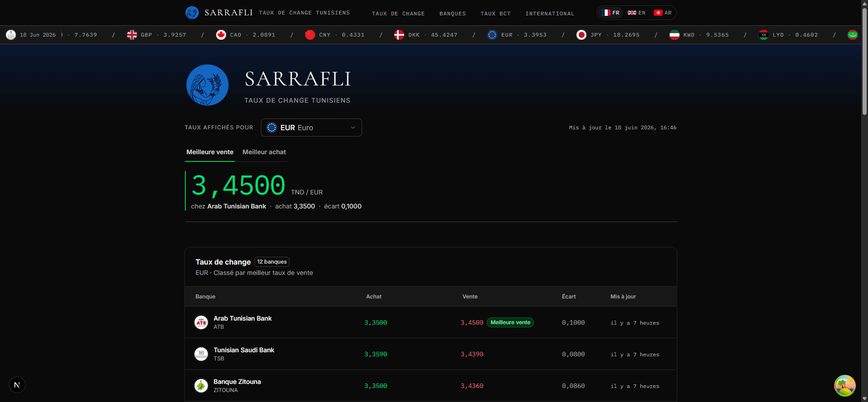Click the Danish flag in the ticker
The image size is (868, 402).
coord(399,35)
